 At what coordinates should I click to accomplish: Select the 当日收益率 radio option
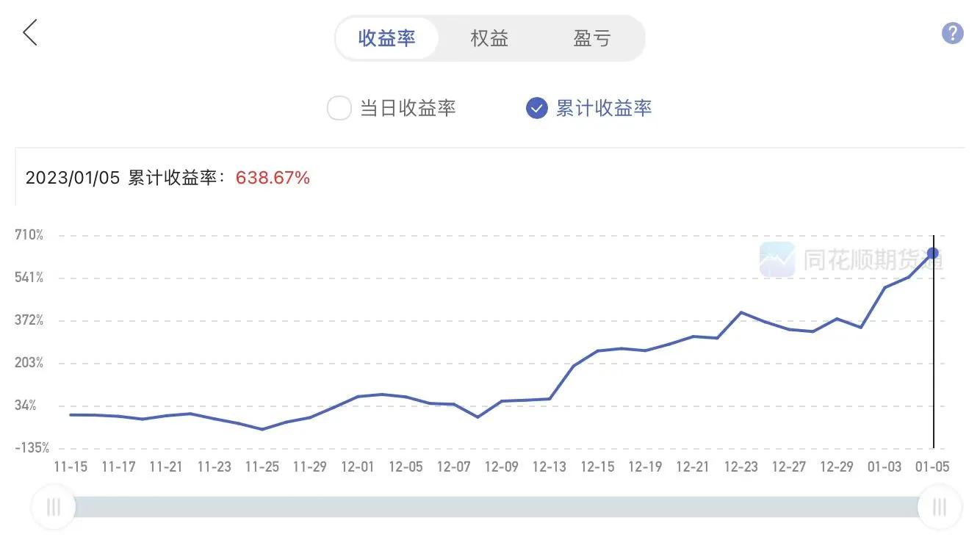tap(392, 109)
